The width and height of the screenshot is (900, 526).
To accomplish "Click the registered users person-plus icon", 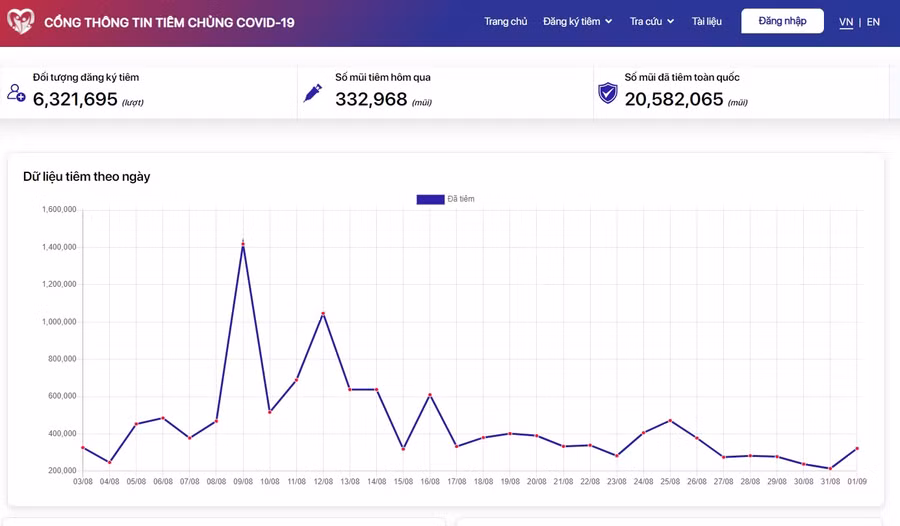I will [x=16, y=93].
